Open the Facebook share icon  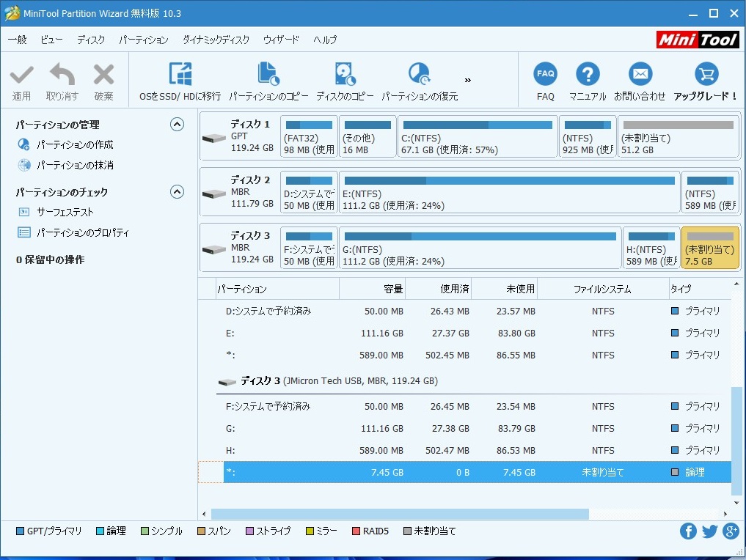click(x=688, y=531)
